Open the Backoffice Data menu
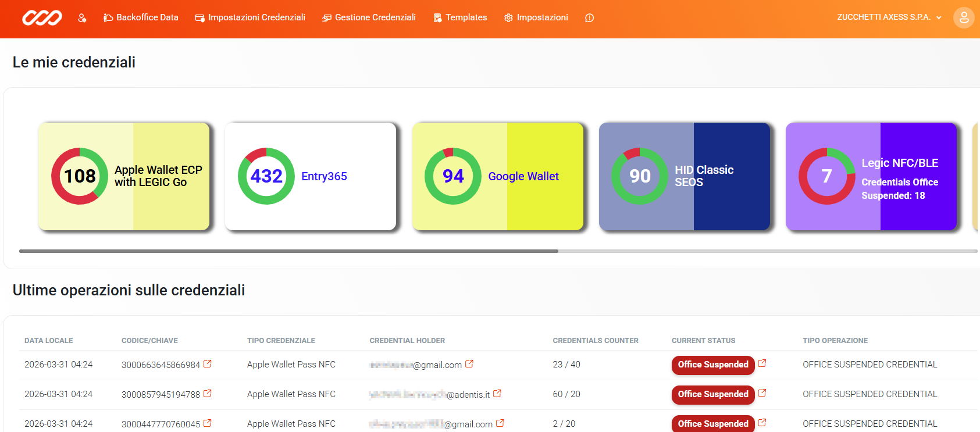The width and height of the screenshot is (980, 432). pyautogui.click(x=141, y=17)
